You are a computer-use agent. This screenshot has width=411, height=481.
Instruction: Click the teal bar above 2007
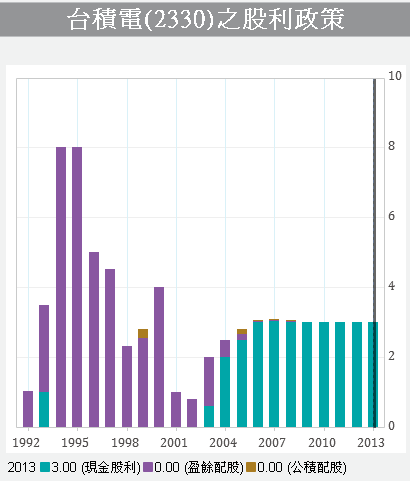click(x=274, y=374)
